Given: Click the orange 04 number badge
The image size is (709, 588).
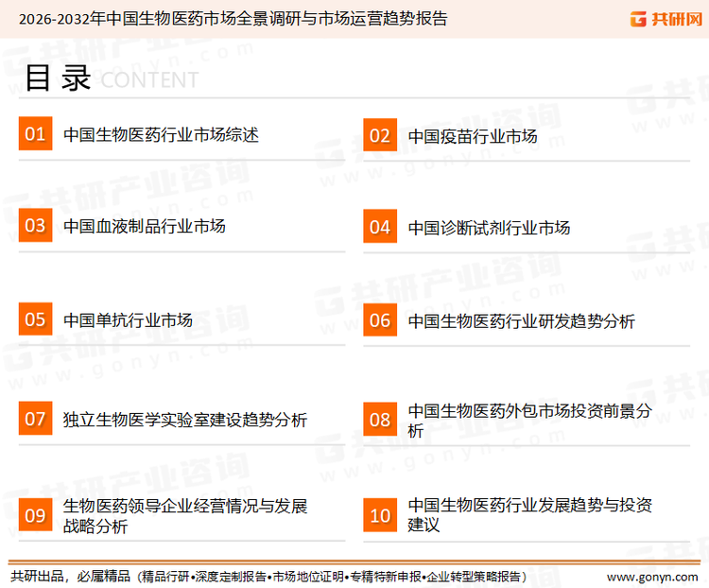Looking at the screenshot, I should pos(380,227).
